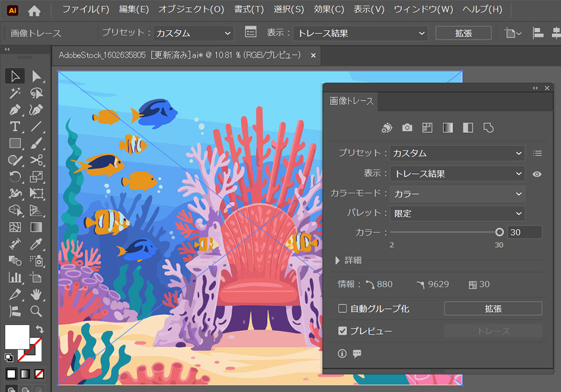Open the カラーモード dropdown

click(457, 194)
